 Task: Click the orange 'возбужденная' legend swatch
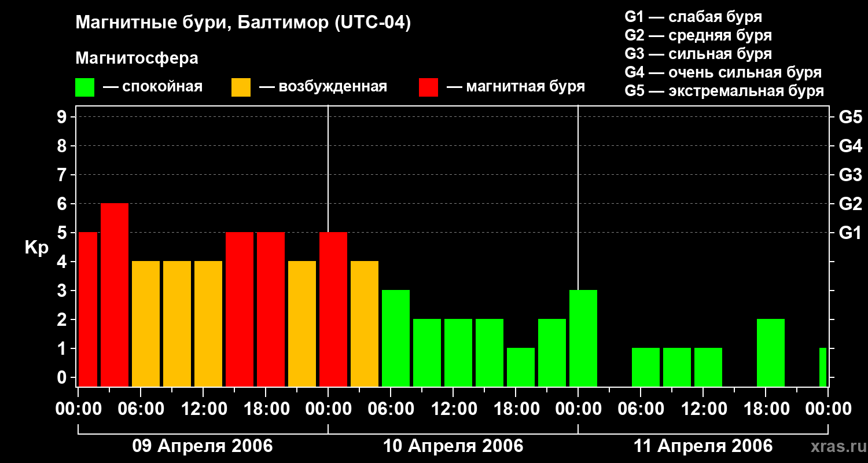[241, 87]
